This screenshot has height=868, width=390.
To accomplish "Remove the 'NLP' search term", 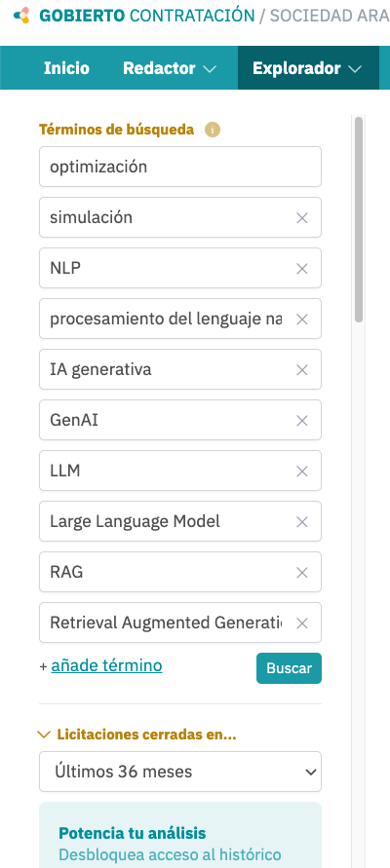I will click(x=302, y=269).
